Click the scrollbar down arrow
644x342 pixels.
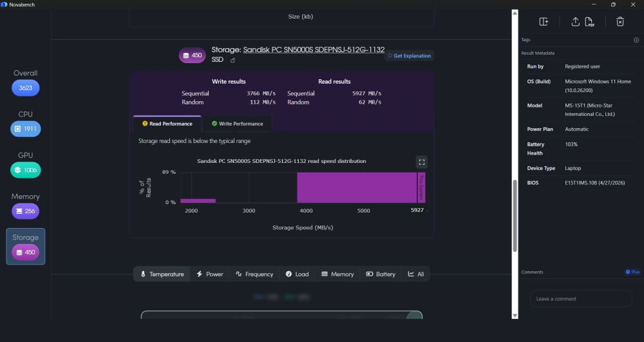515,316
